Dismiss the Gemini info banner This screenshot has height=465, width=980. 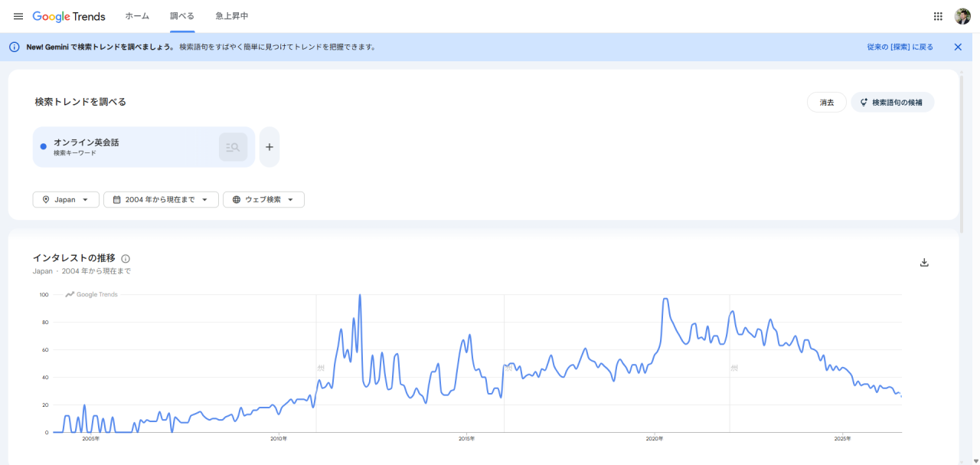[x=958, y=47]
